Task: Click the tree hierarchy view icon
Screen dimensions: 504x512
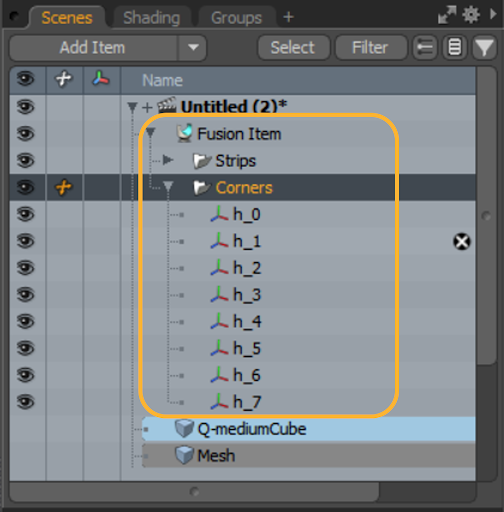Action: tap(425, 48)
